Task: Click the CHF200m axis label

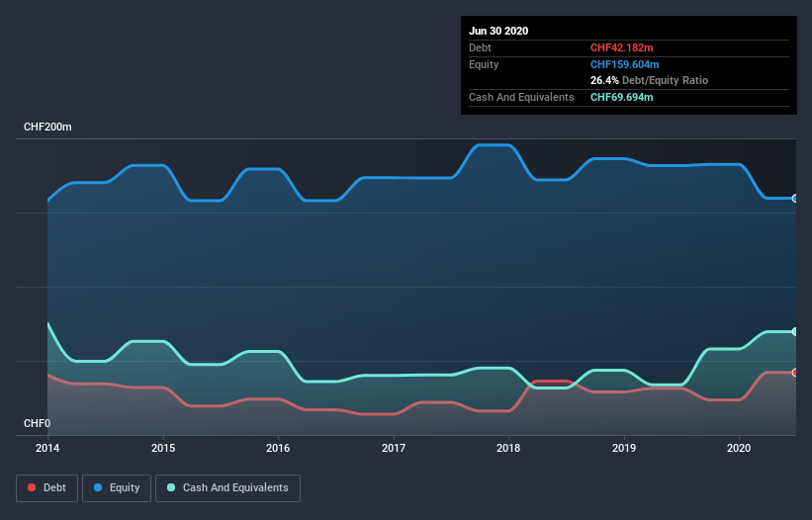Action: [47, 127]
